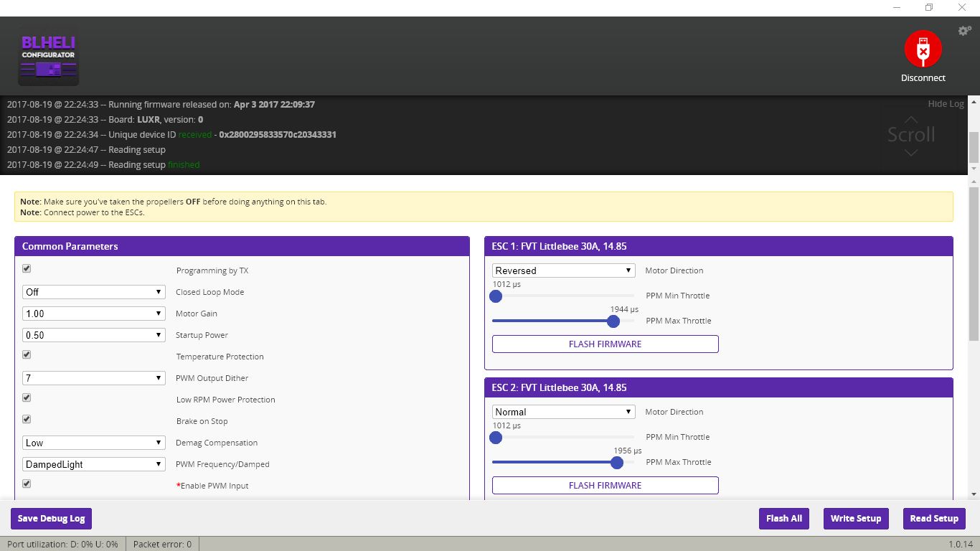Toggle the Programming by TX checkbox

(x=27, y=268)
